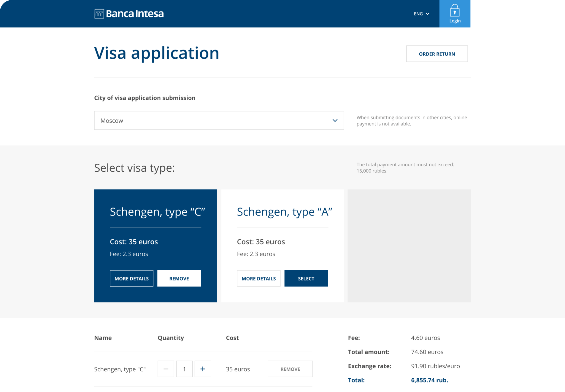Click the quantity input field

(x=184, y=369)
